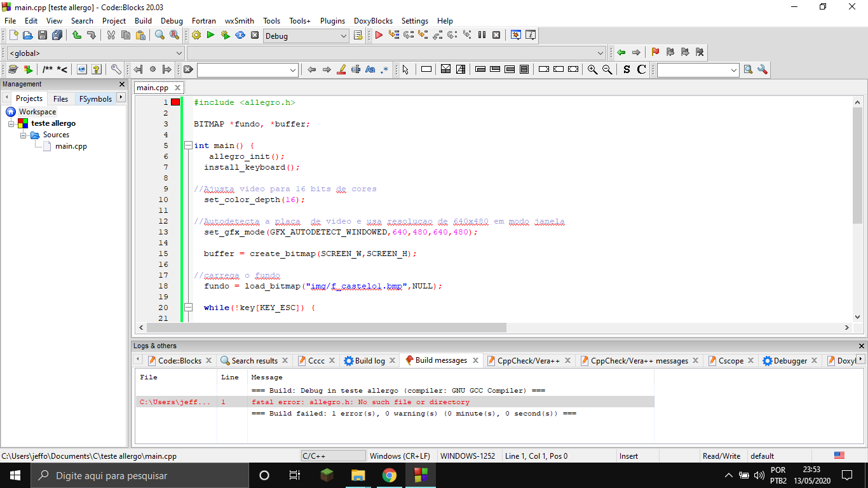Viewport: 868px width, 488px height.
Task: Clear all bookmarks flag icon
Action: [700, 53]
